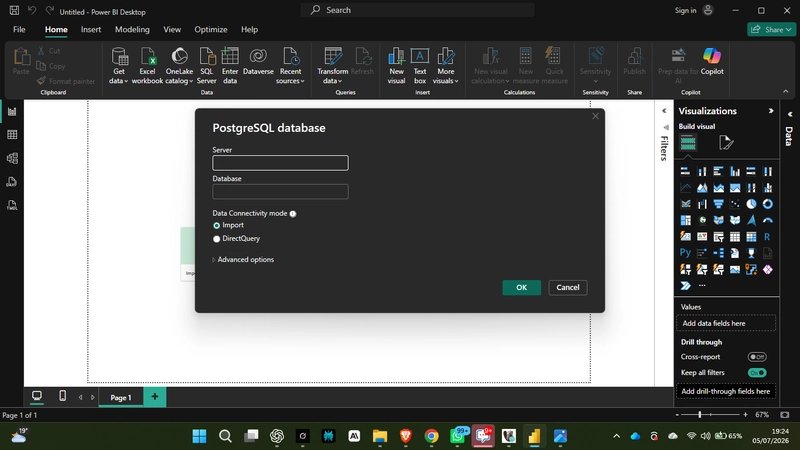
Task: Open the File menu
Action: point(19,30)
